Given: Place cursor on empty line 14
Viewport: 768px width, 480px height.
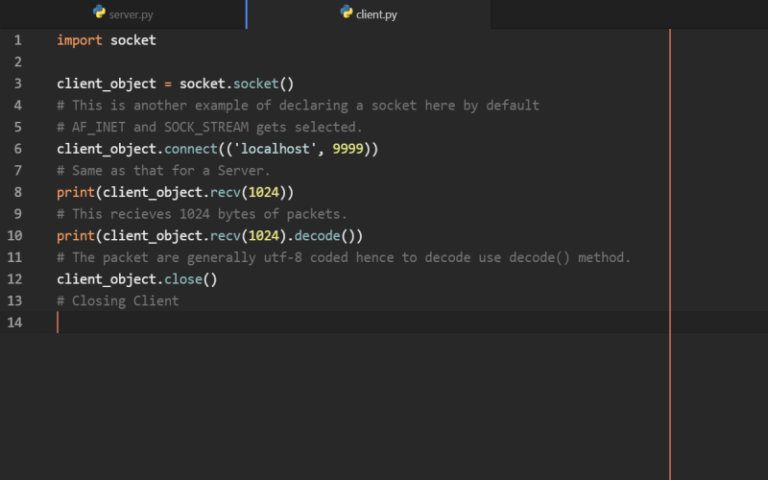Looking at the screenshot, I should click(x=300, y=322).
